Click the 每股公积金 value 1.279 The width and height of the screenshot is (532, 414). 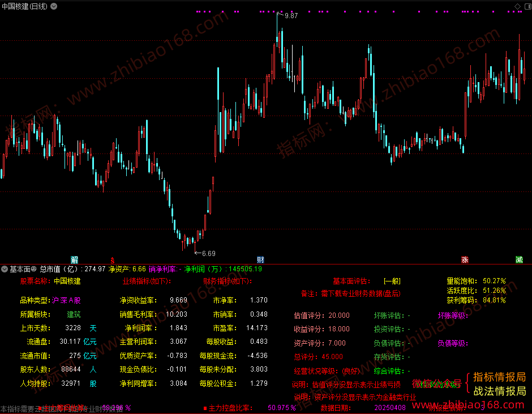click(259, 383)
